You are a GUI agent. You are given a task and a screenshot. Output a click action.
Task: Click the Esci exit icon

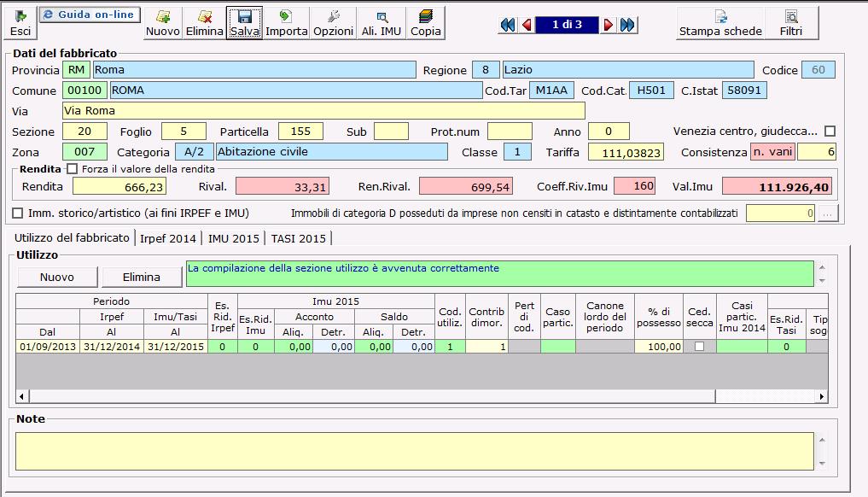[20, 23]
